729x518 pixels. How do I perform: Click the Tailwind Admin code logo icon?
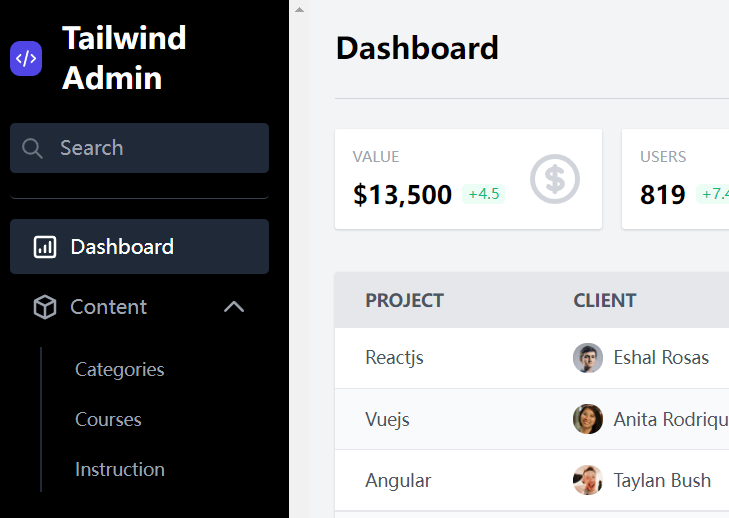pyautogui.click(x=26, y=58)
